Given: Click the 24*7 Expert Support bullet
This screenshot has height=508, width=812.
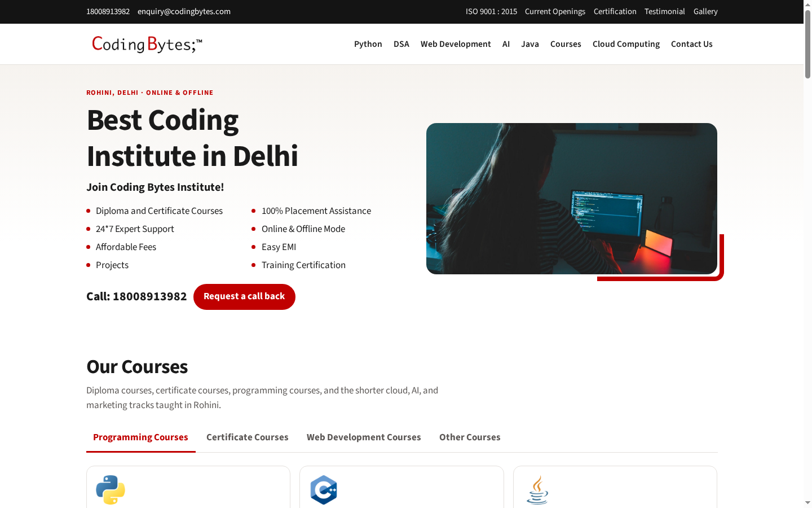Looking at the screenshot, I should [x=135, y=229].
